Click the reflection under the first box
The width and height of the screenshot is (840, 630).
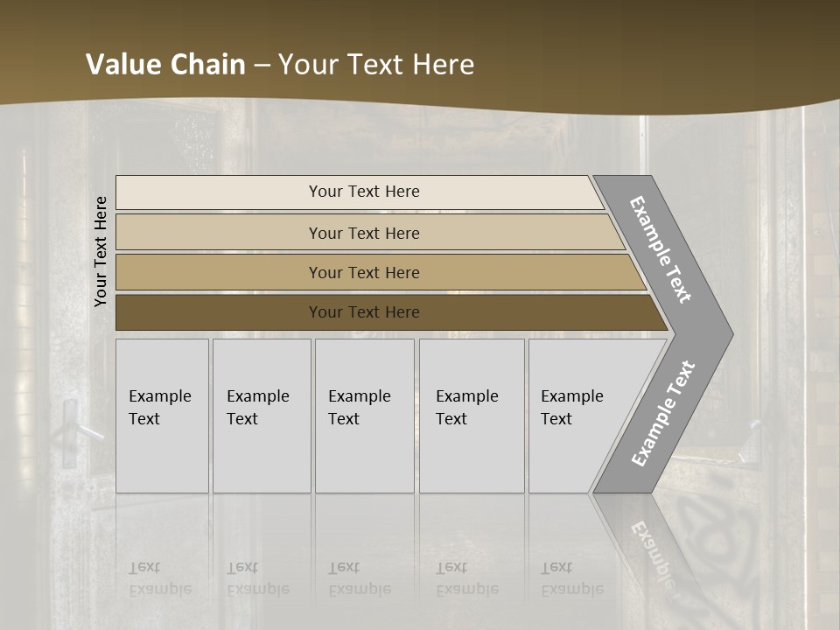click(x=162, y=577)
